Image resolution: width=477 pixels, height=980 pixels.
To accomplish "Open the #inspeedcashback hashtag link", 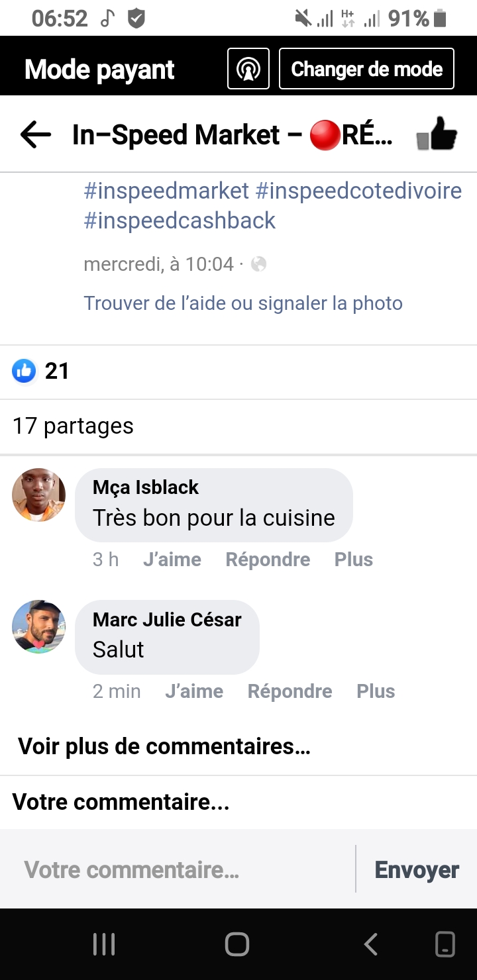I will 180,220.
